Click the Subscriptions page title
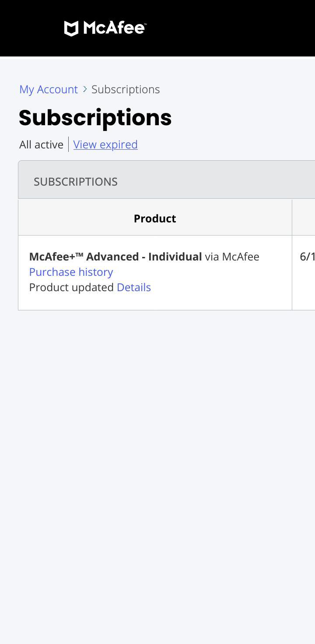Image resolution: width=315 pixels, height=644 pixels. click(95, 117)
